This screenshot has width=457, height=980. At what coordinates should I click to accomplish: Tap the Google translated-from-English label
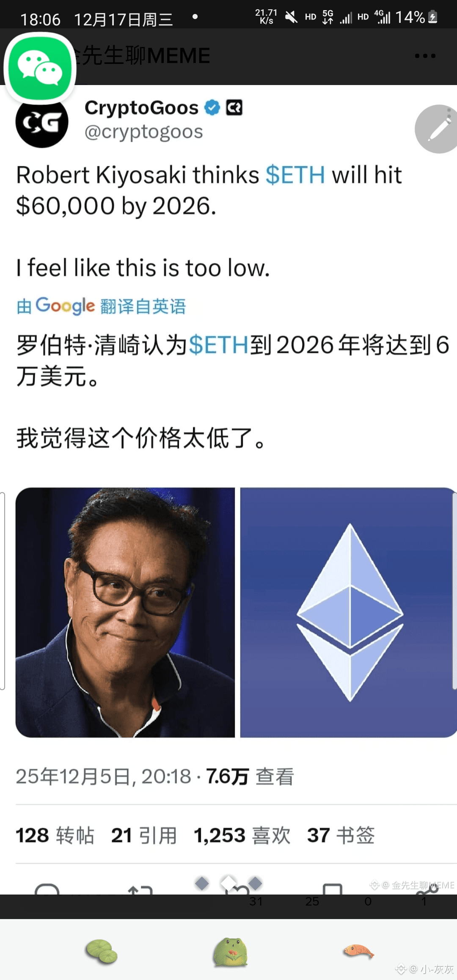(101, 306)
